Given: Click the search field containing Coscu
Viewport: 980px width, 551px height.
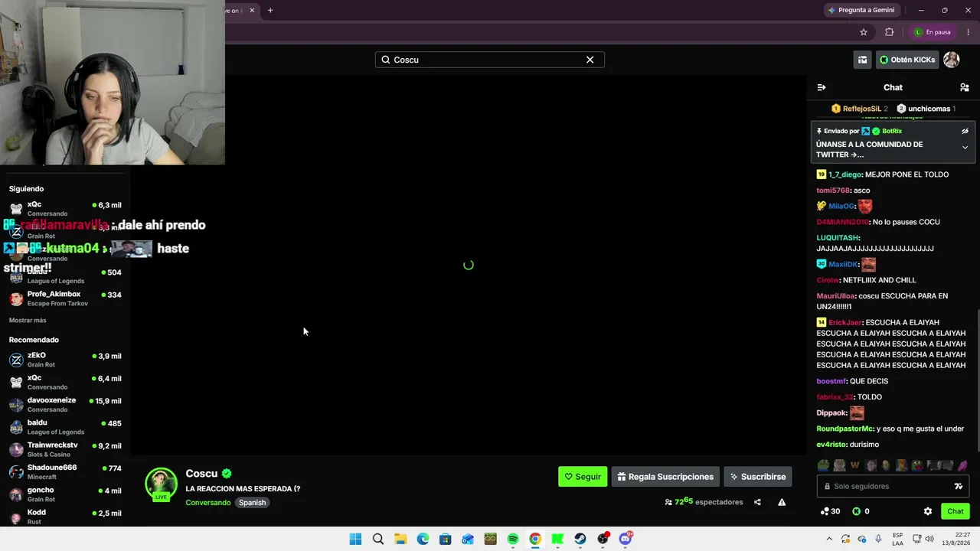Looking at the screenshot, I should [x=490, y=60].
